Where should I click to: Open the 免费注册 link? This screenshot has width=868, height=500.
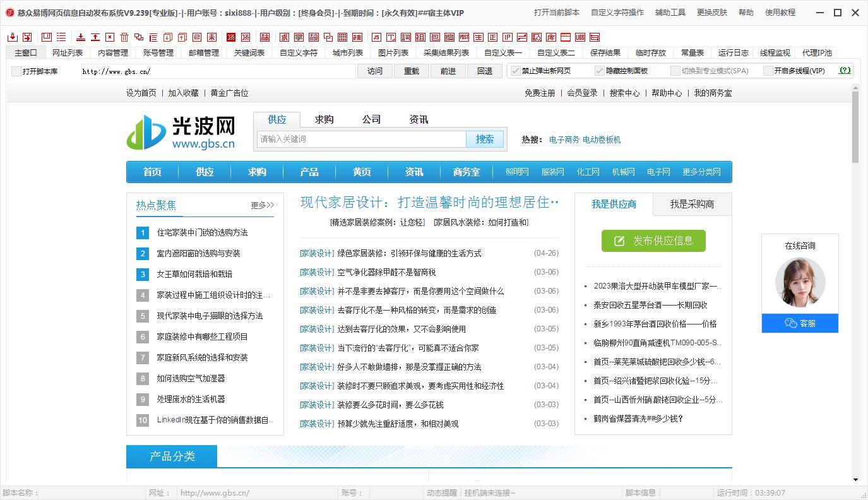[540, 93]
